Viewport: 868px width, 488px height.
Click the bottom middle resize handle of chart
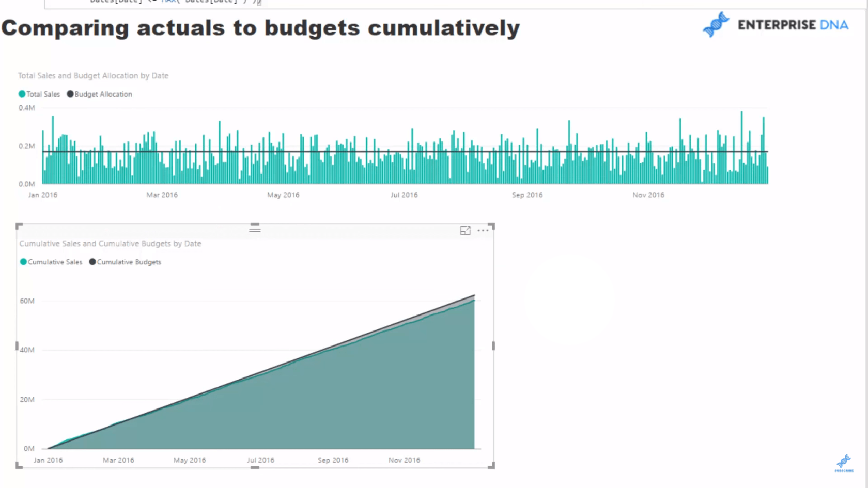click(255, 467)
